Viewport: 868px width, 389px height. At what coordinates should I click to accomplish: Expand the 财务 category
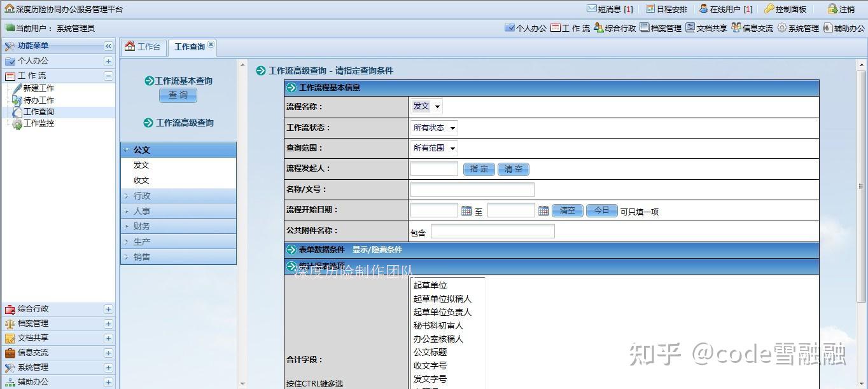[178, 226]
